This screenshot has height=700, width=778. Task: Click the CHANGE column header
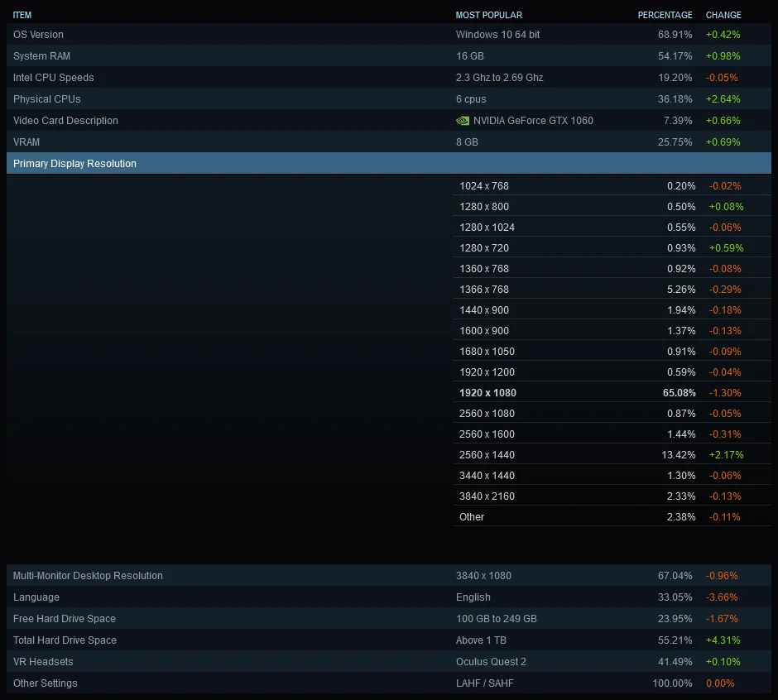tap(723, 15)
